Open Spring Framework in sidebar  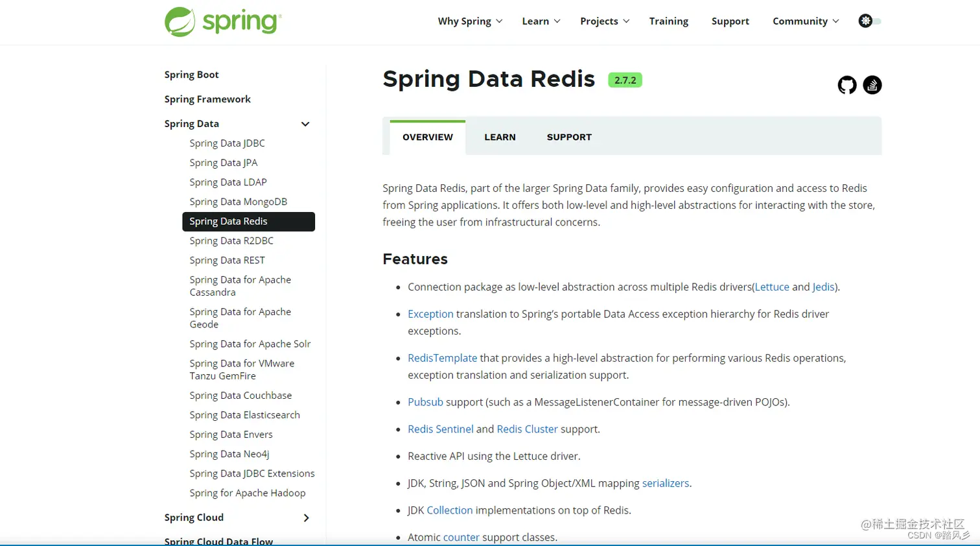207,99
